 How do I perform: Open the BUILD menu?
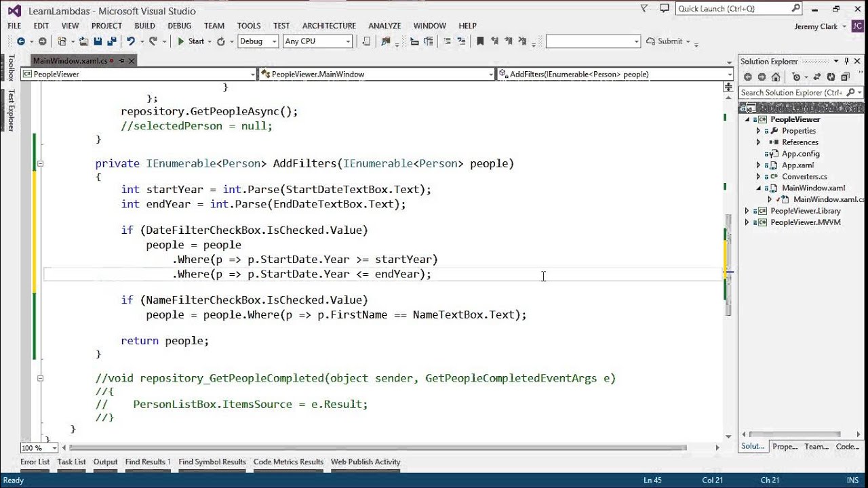coord(144,26)
